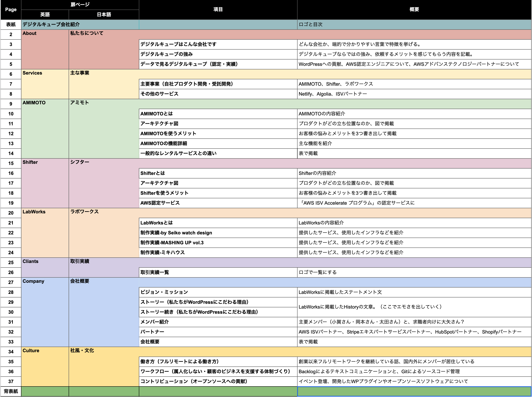Click the row number 37 cell

point(11,382)
